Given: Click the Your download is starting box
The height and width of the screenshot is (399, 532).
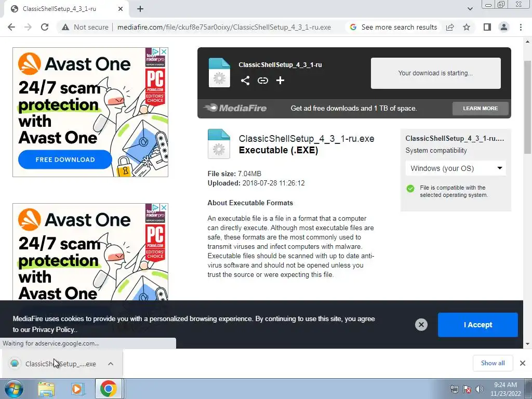Looking at the screenshot, I should click(x=436, y=73).
